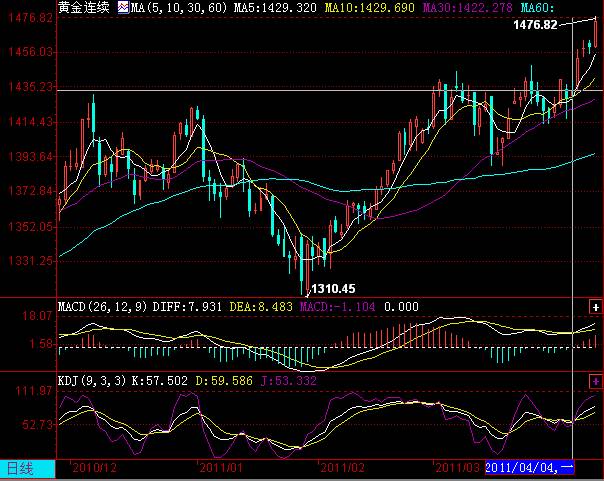The image size is (604, 481).
Task: Click the 2011/03 date axis marker
Action: (457, 468)
